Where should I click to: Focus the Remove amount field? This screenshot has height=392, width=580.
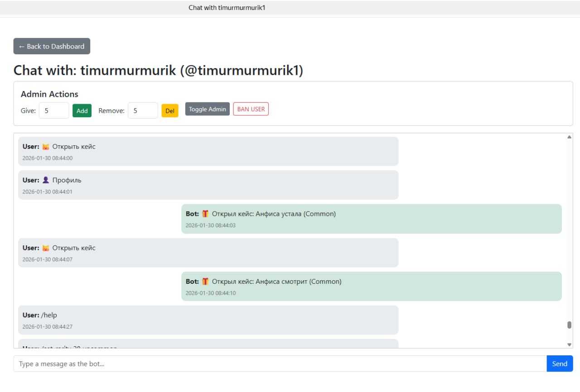click(143, 110)
